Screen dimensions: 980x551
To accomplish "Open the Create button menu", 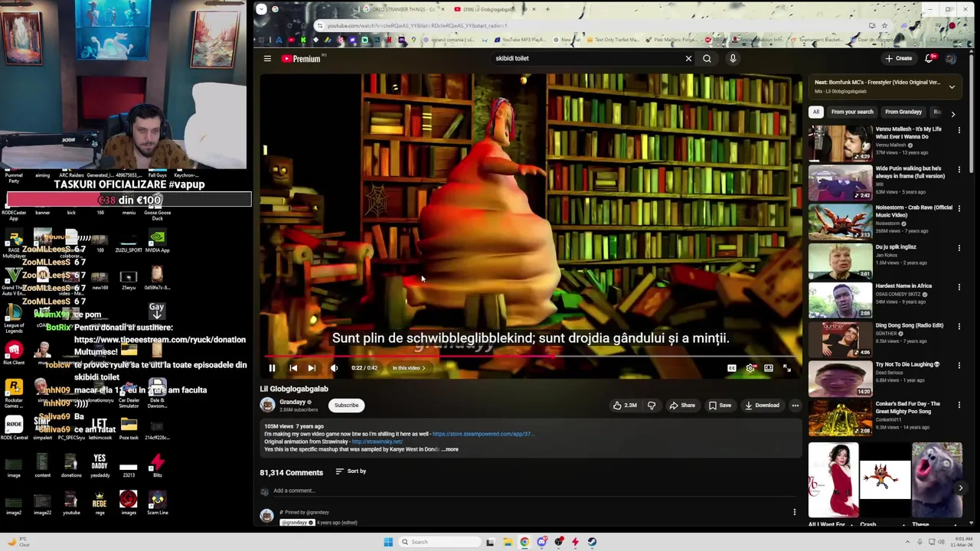I will 899,58.
